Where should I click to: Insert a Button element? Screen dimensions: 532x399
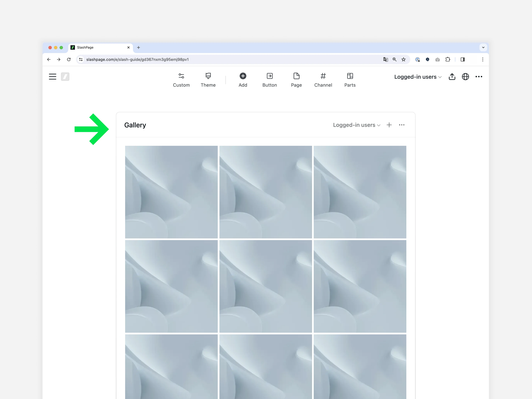point(270,80)
